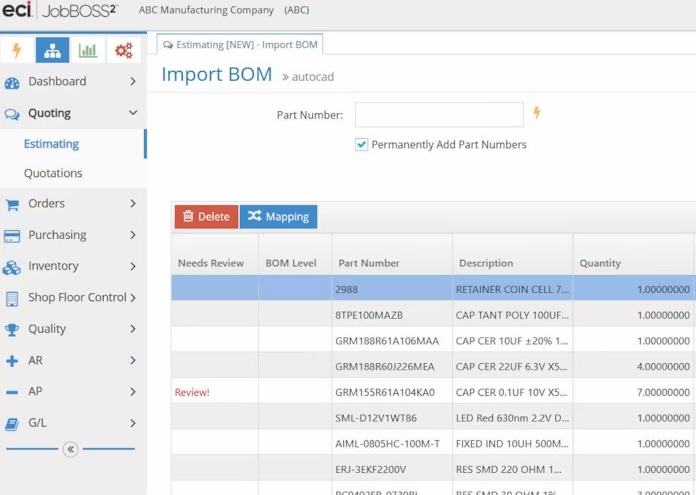The height and width of the screenshot is (495, 696).
Task: Select the row with part 2988
Action: pyautogui.click(x=433, y=289)
